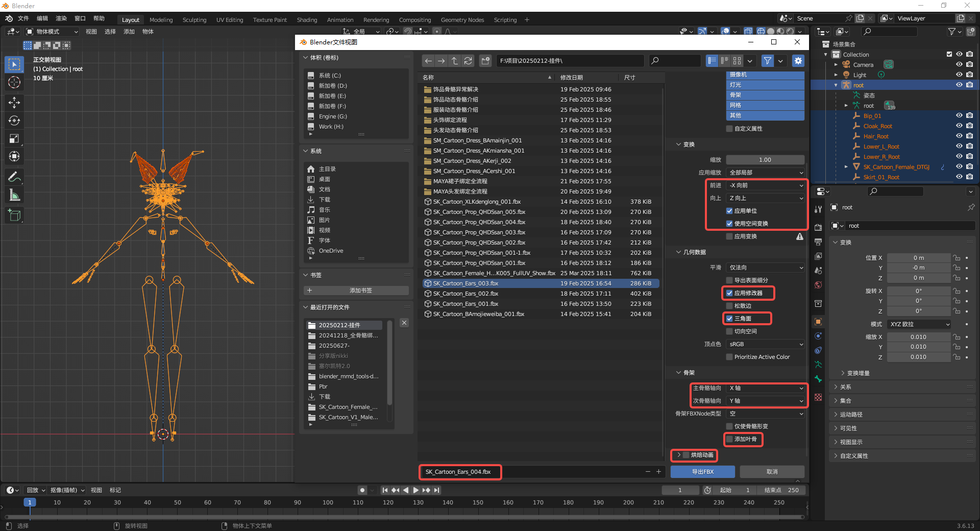The image size is (980, 531).
Task: Open the 前进 axis dropdown
Action: 765,185
